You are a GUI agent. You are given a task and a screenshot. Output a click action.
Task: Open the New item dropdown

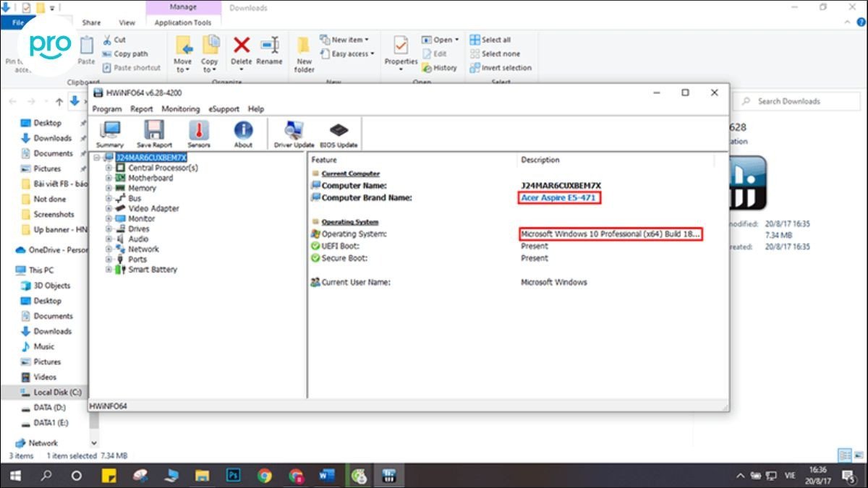349,40
